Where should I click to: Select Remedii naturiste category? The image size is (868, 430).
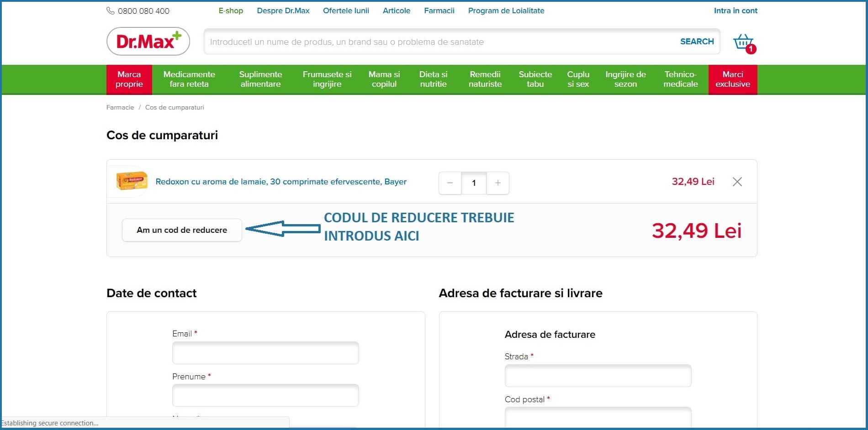(x=485, y=79)
